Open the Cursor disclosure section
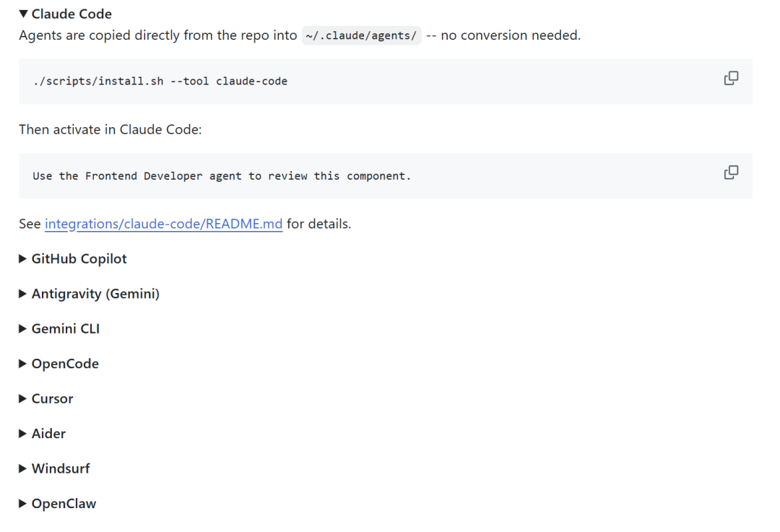The height and width of the screenshot is (532, 780). 52,398
